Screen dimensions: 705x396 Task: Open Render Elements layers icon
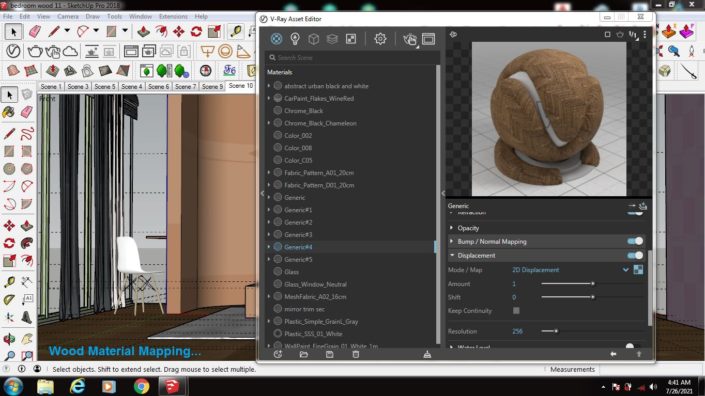point(332,39)
